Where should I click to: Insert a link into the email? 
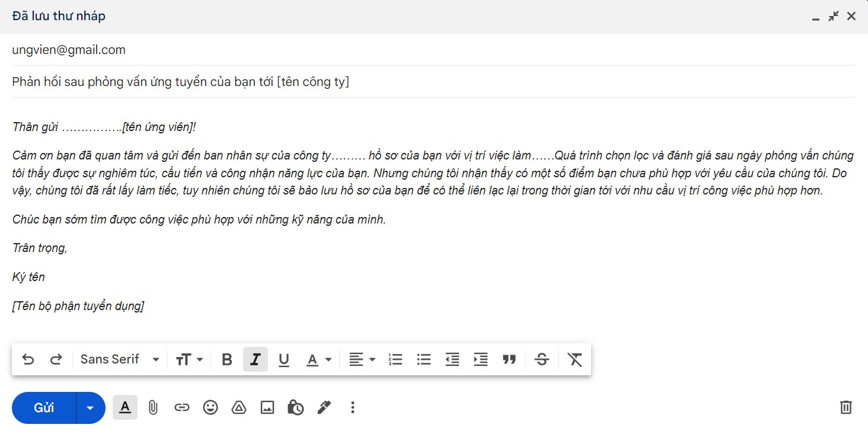(x=181, y=407)
